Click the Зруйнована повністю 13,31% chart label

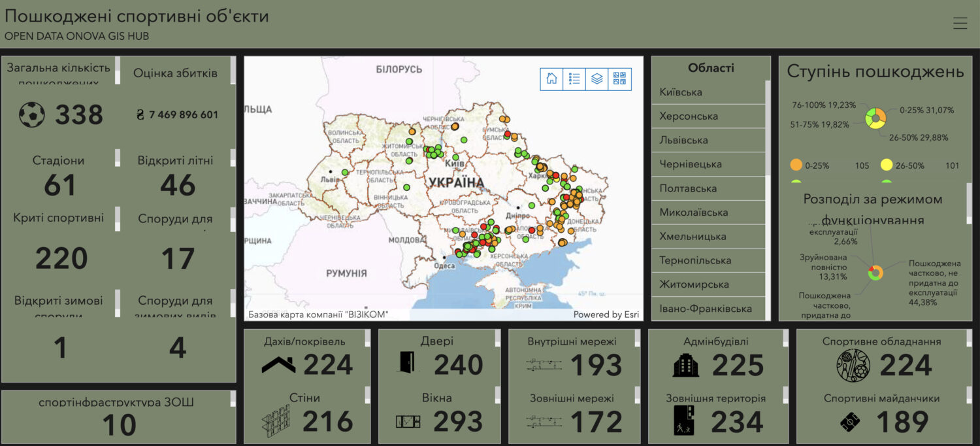[x=823, y=267]
